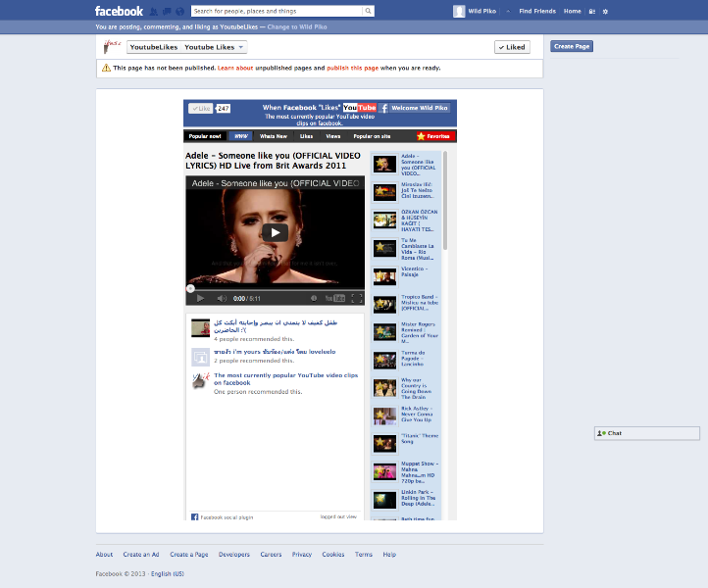Open the Tropico Band video thumbnail
This screenshot has width=708, height=588.
(x=384, y=305)
